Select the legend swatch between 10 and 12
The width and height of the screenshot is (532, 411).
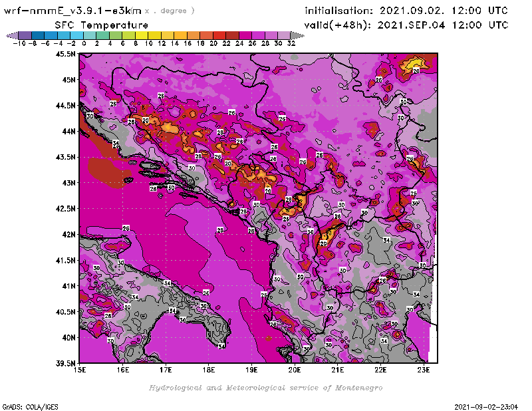[154, 35]
